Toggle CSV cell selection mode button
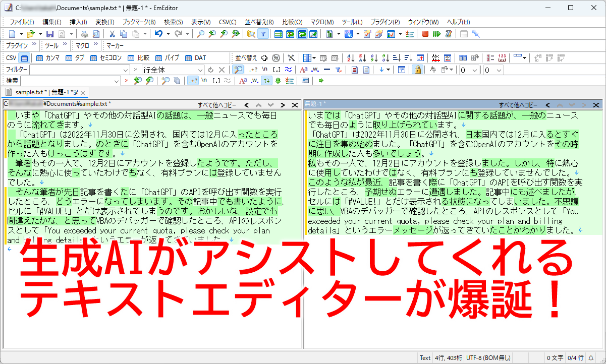 [x=25, y=58]
